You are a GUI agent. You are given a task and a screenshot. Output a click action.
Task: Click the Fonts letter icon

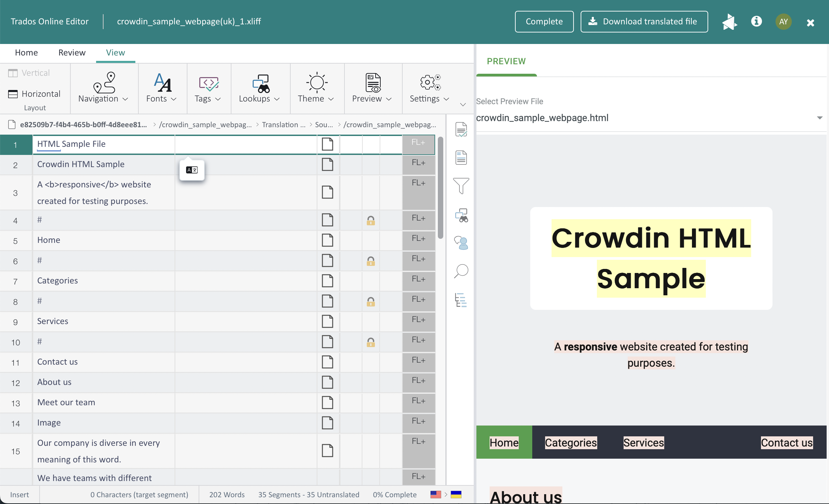162,82
